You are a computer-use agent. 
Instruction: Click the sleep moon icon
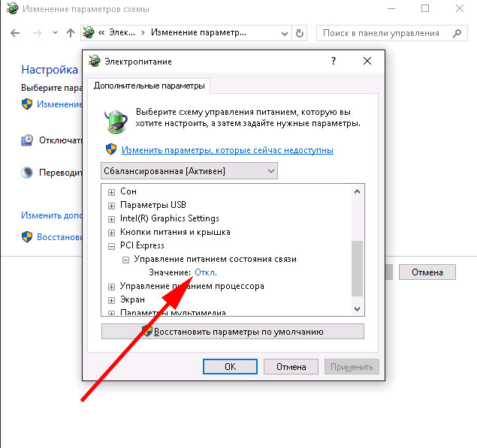click(x=27, y=173)
